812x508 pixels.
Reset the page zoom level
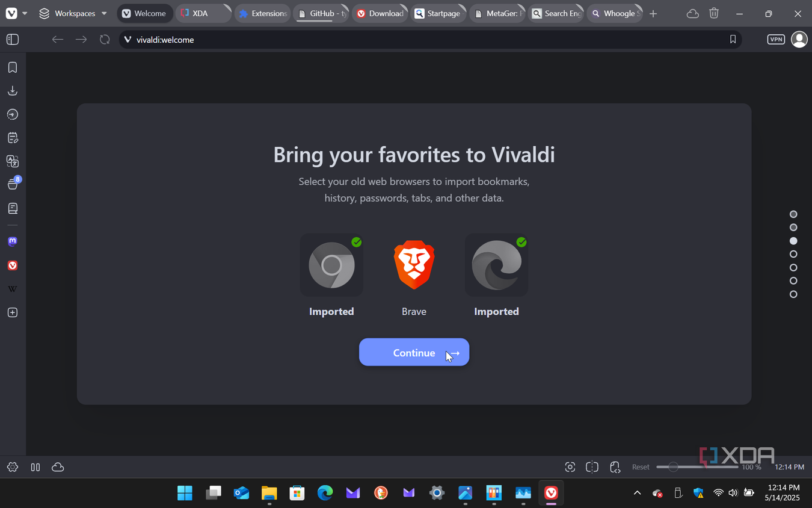pos(641,467)
